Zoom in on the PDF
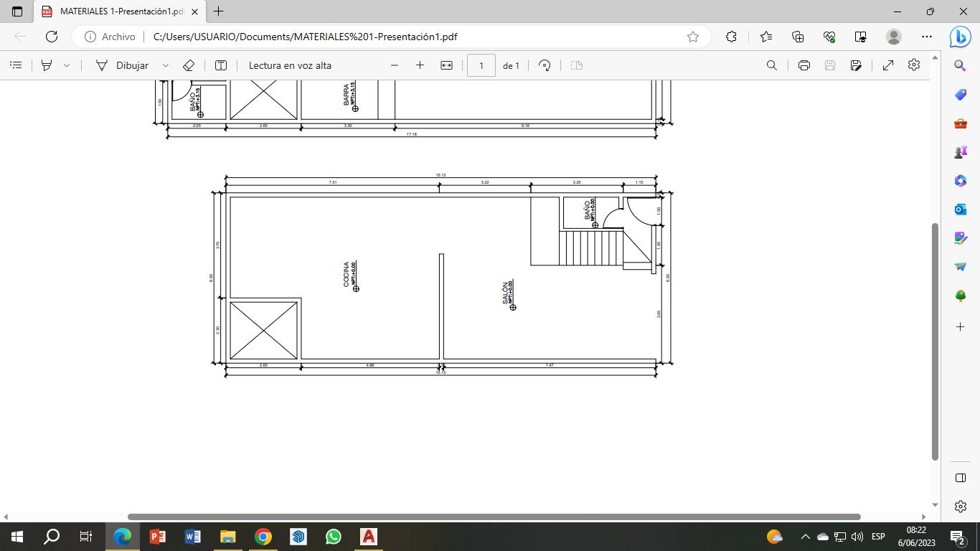This screenshot has height=551, width=980. [x=420, y=65]
